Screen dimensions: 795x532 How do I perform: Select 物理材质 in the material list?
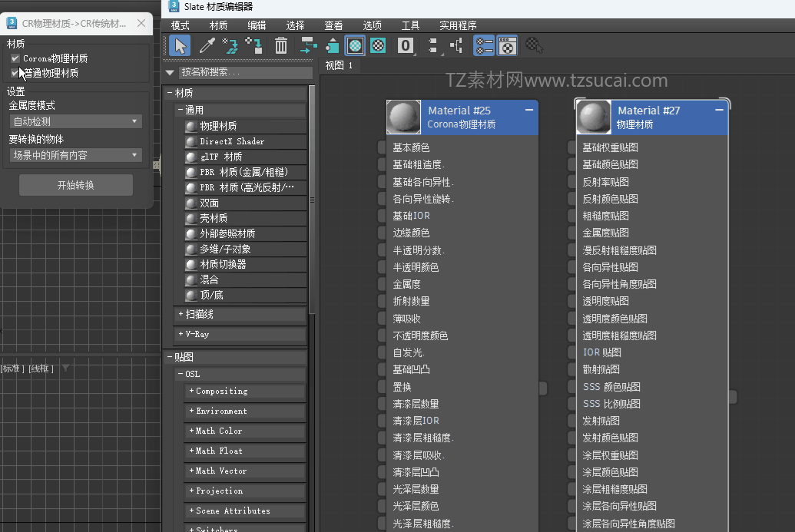(218, 126)
